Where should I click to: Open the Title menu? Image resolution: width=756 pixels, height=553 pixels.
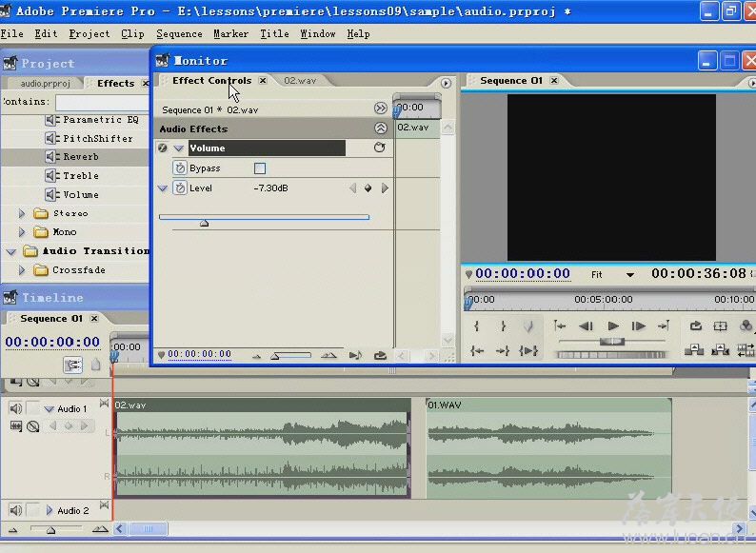274,33
